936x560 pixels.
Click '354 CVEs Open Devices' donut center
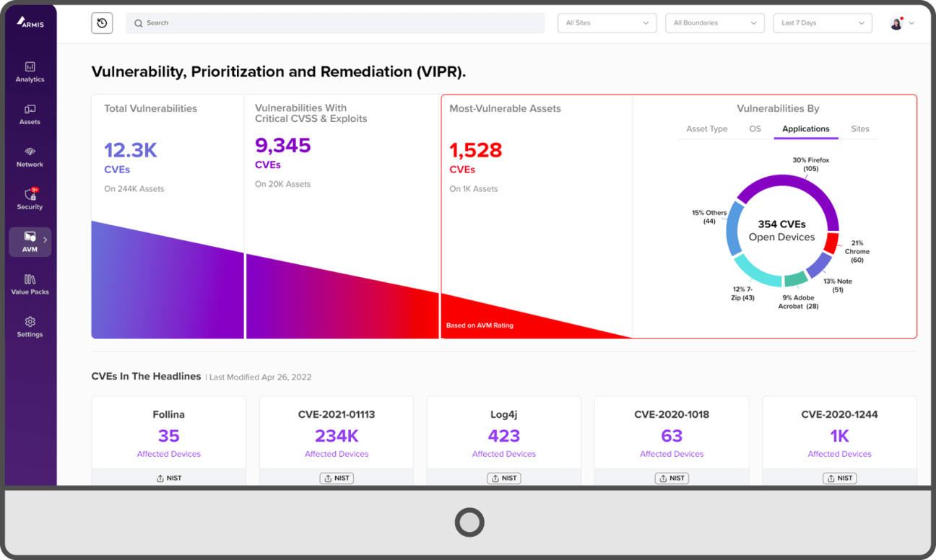pyautogui.click(x=781, y=231)
